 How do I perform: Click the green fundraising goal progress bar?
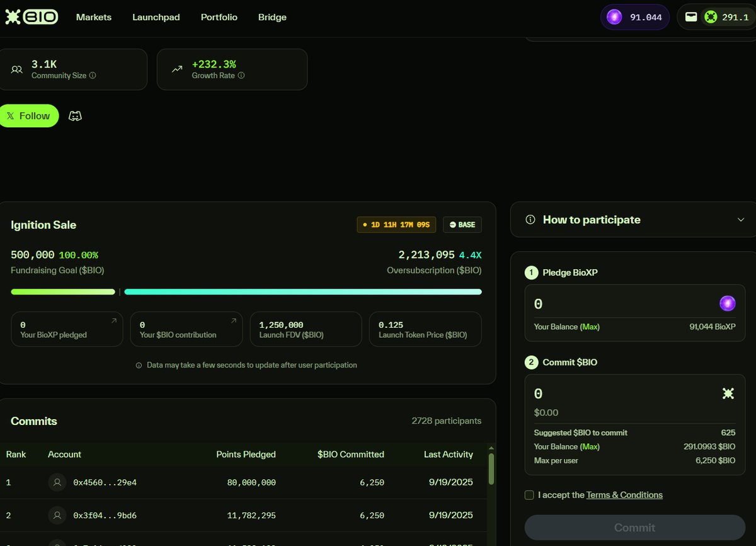63,292
